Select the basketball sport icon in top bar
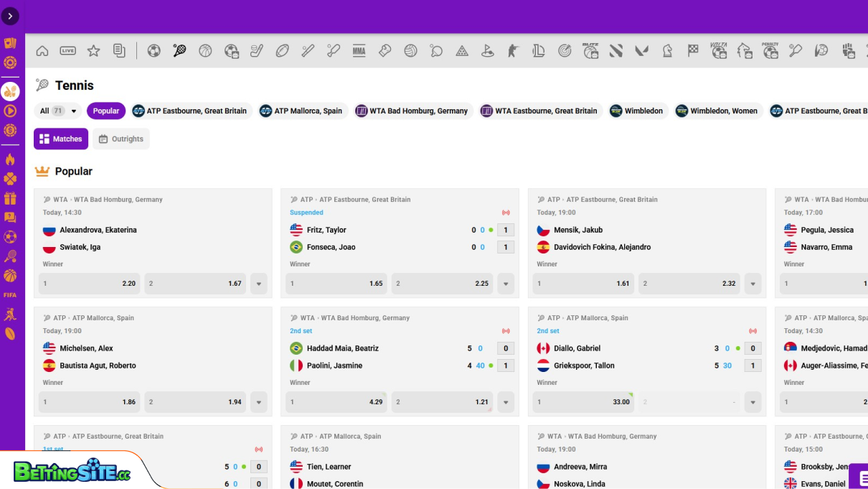Screen dimensions: 868x489 205,51
